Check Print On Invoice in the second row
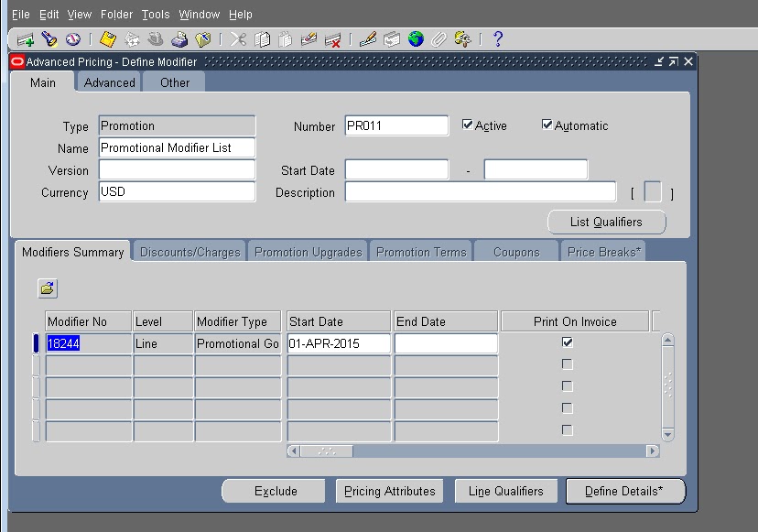This screenshot has height=532, width=758. (568, 364)
